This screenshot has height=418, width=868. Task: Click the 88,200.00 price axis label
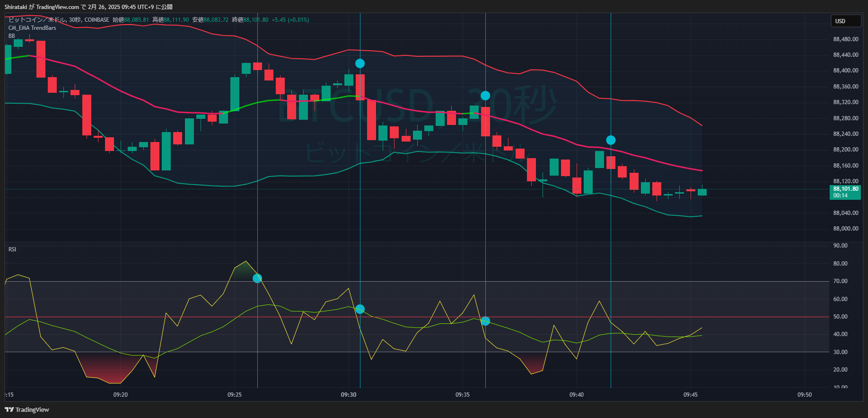click(x=846, y=150)
